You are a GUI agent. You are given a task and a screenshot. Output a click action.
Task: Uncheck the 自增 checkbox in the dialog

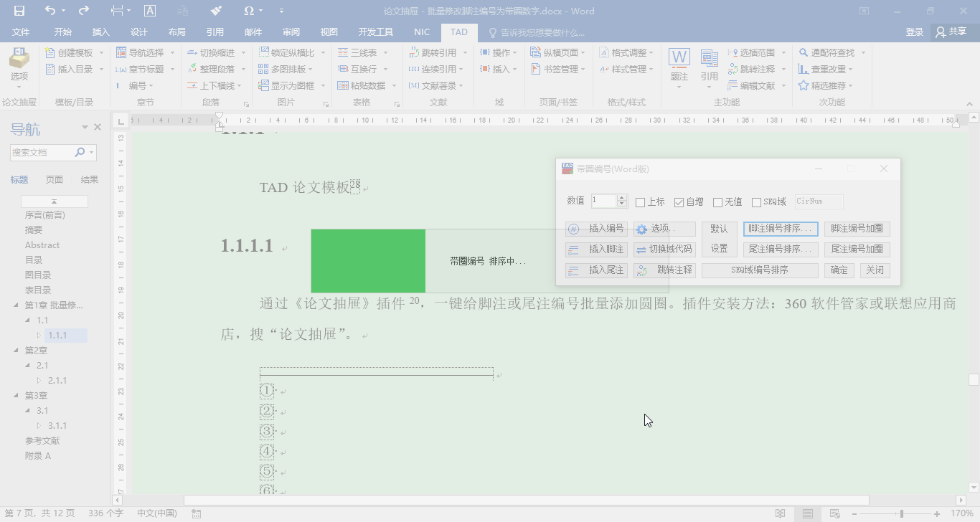(679, 201)
